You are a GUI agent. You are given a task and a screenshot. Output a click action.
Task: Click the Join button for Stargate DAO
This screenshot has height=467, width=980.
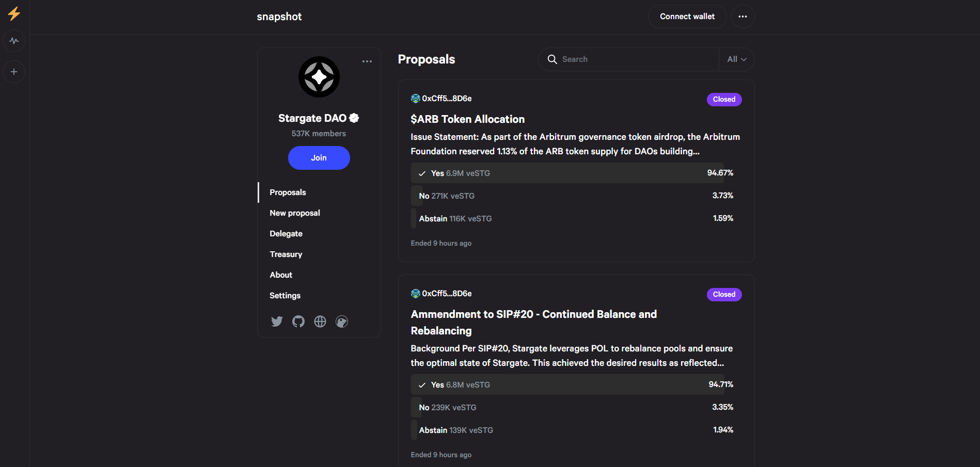click(319, 158)
